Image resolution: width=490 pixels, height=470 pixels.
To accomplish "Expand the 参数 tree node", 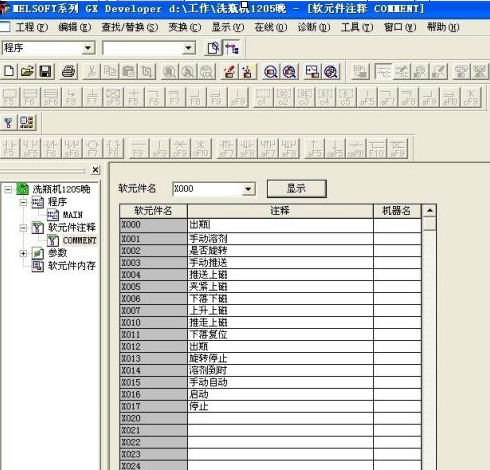I will 23,253.
